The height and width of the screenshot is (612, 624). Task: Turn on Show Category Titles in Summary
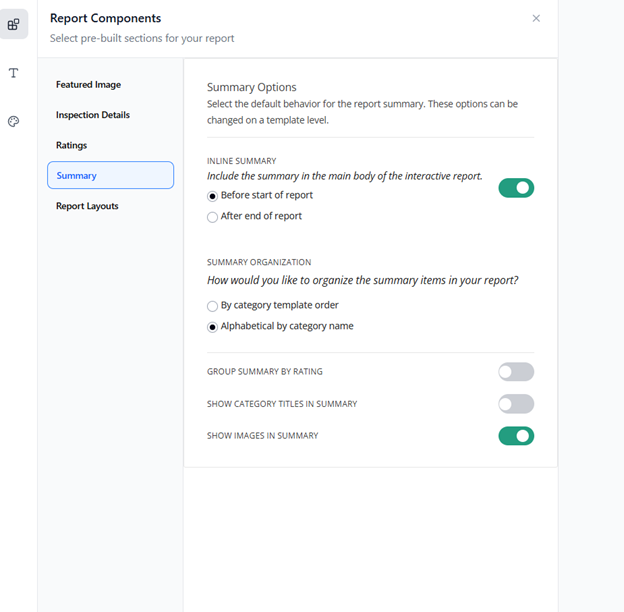pos(516,404)
